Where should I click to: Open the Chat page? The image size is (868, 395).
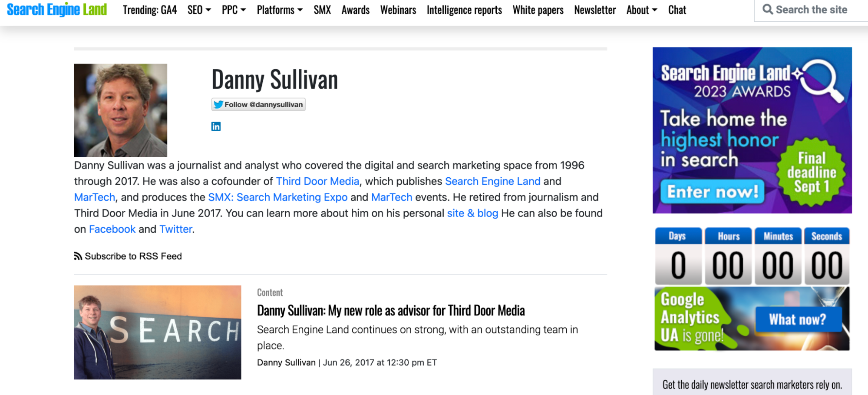(x=677, y=10)
